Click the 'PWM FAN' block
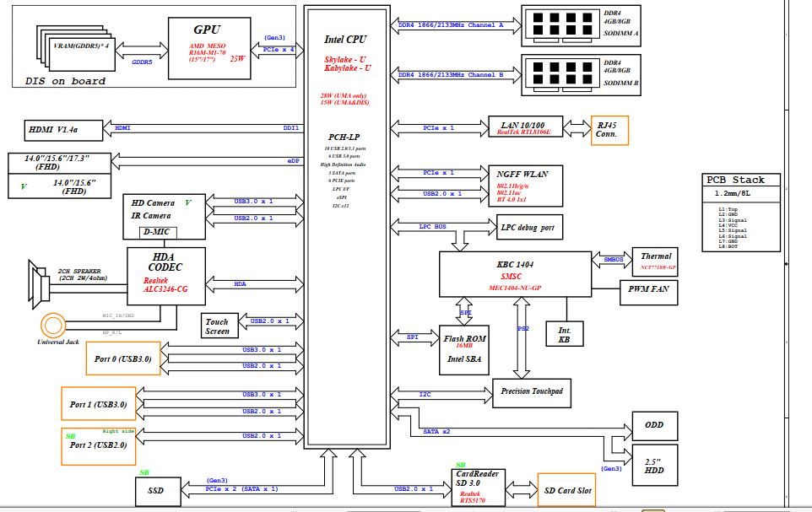Viewport: 812px width, 512px height. point(649,292)
